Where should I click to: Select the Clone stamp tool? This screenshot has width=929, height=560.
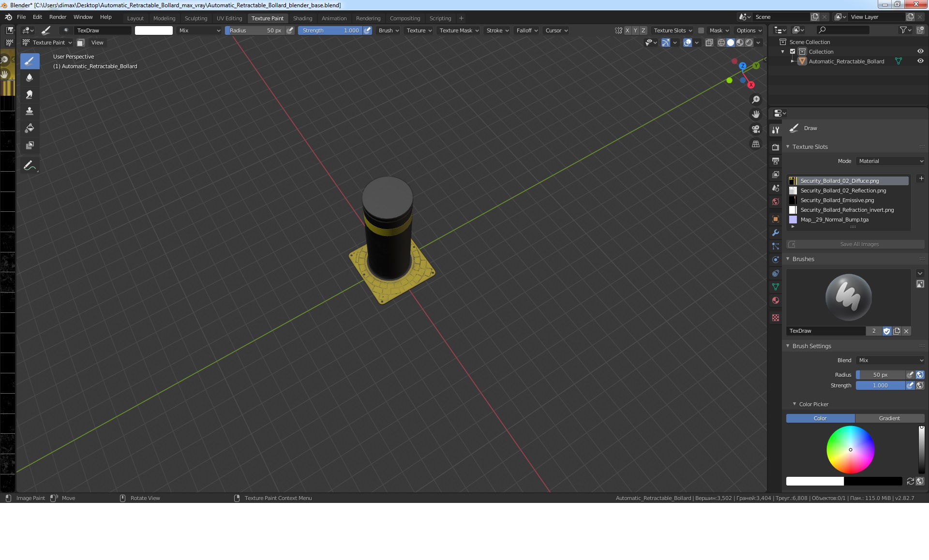click(30, 111)
